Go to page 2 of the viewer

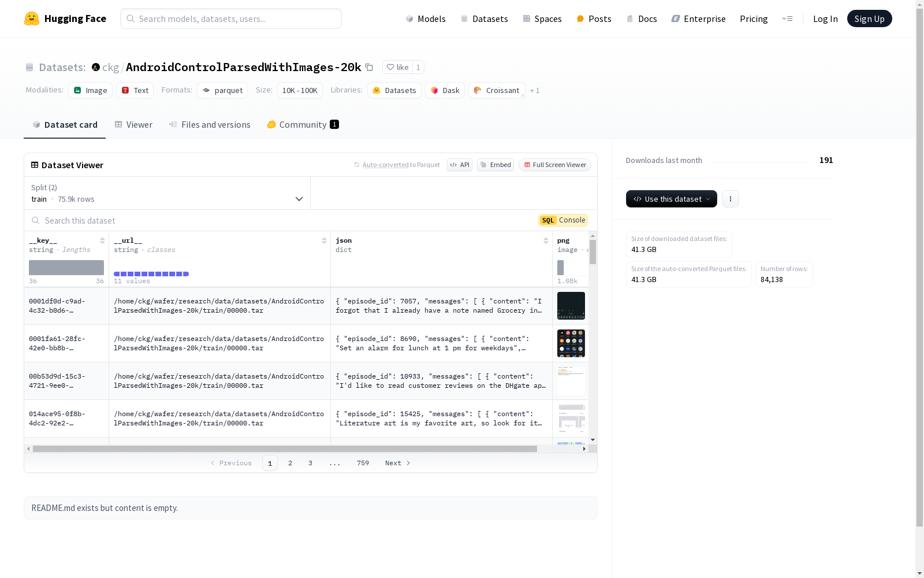point(290,463)
